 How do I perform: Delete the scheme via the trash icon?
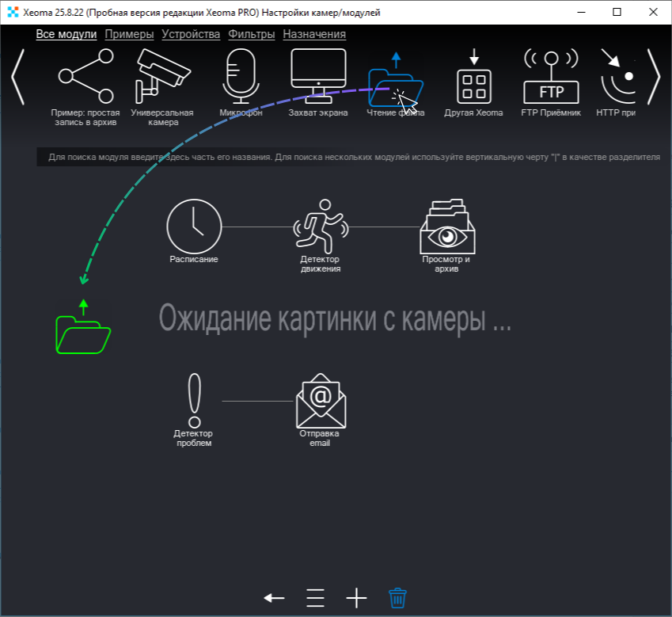pos(396,598)
